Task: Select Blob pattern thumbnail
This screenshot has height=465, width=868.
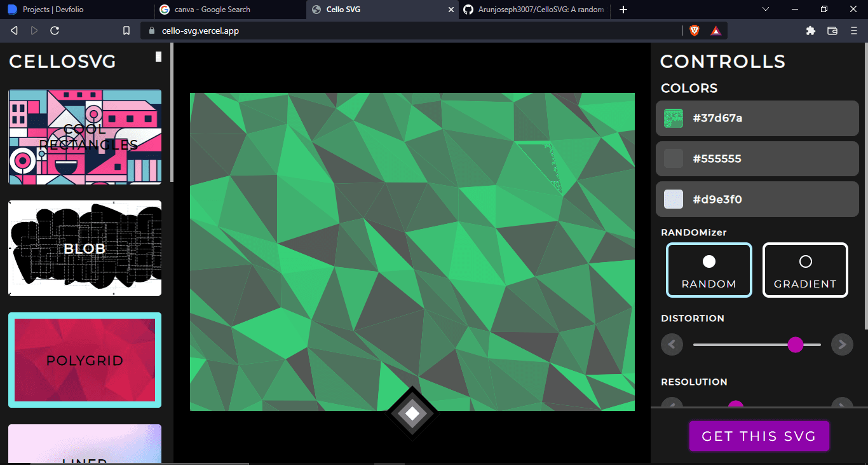Action: [85, 248]
